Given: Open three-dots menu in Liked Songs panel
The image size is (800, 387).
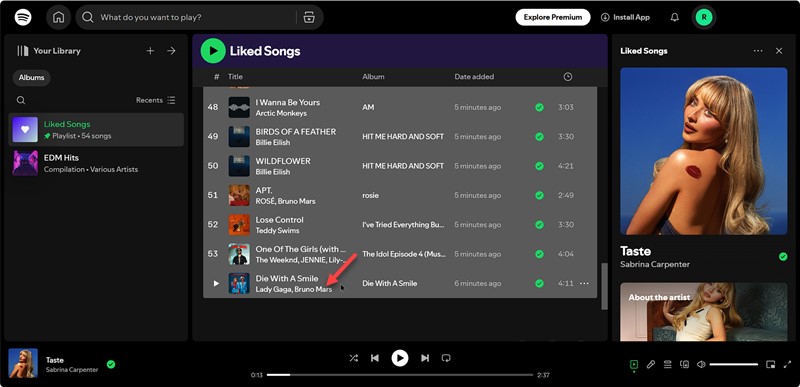Looking at the screenshot, I should tap(758, 50).
